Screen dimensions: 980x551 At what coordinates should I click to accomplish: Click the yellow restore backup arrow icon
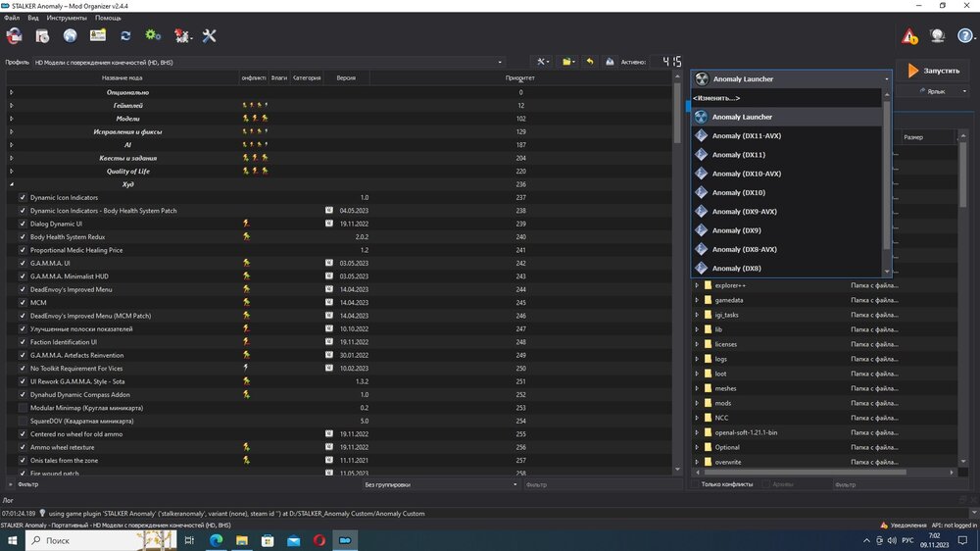589,62
